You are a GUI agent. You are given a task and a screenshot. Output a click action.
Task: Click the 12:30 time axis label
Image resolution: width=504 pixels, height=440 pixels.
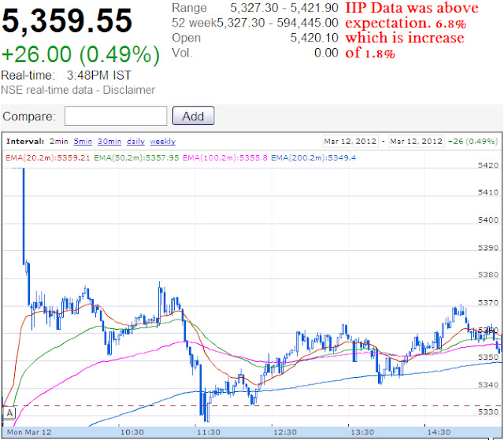pos(285,432)
